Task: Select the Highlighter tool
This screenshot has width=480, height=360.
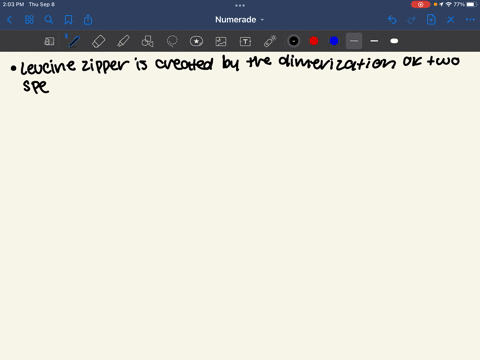Action: tap(123, 41)
